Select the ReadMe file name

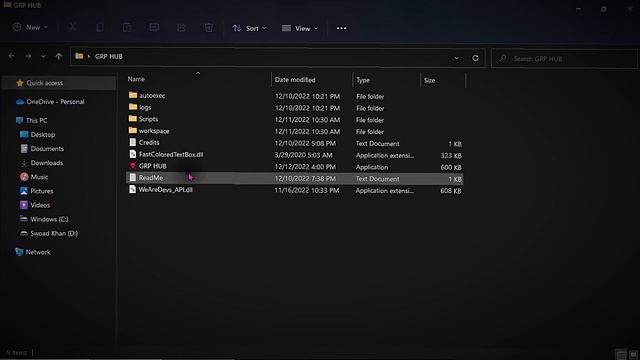(x=151, y=178)
